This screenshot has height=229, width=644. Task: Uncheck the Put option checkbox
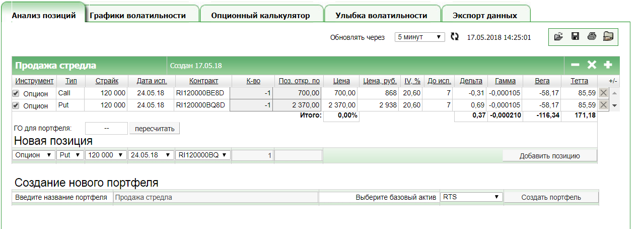(16, 105)
